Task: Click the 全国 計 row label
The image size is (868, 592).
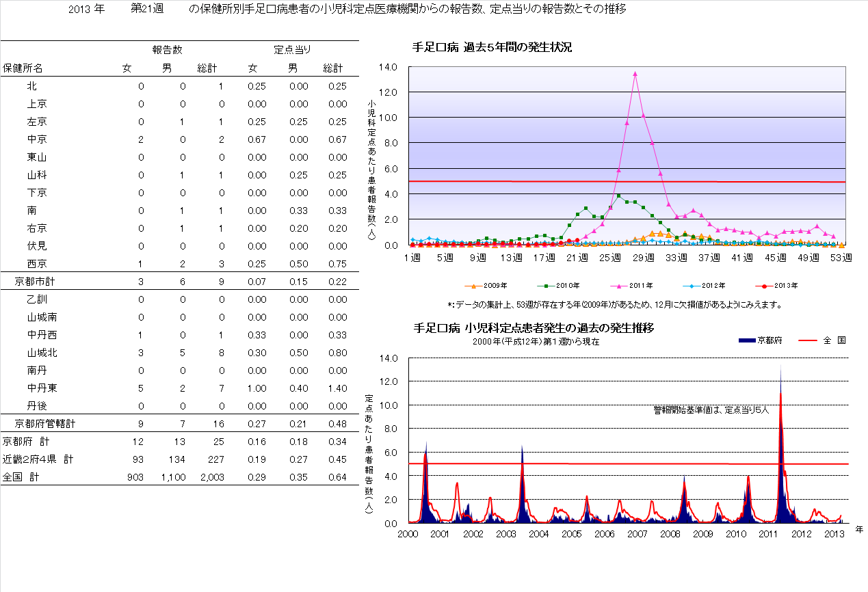Action: pyautogui.click(x=20, y=477)
